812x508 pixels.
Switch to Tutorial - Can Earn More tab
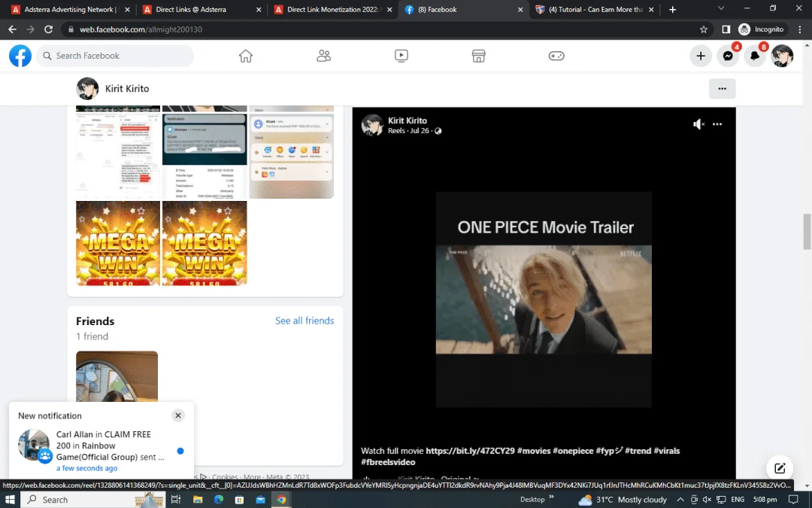tap(595, 9)
